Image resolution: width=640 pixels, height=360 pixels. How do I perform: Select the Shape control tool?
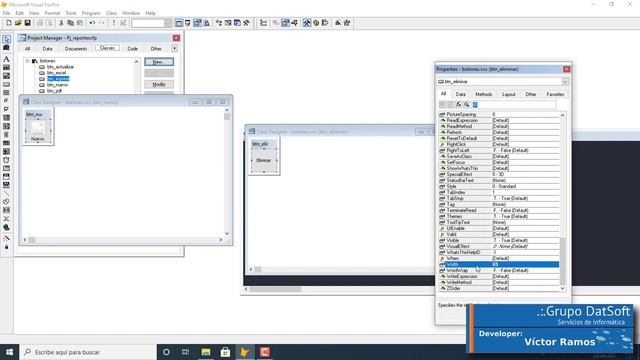[x=7, y=202]
